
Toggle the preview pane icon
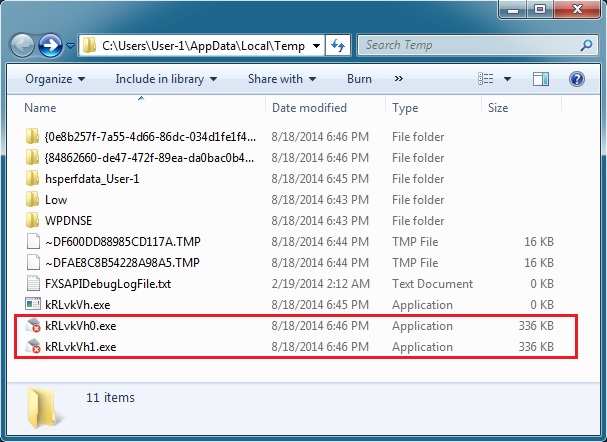541,79
